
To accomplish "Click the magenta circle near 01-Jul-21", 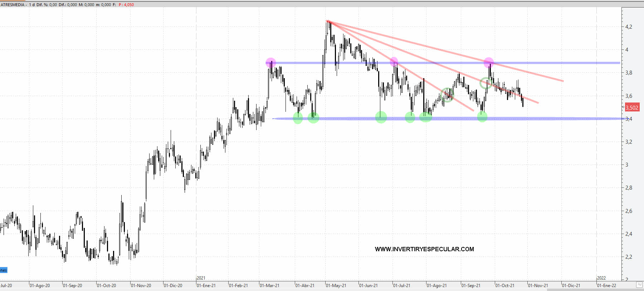I will pyautogui.click(x=394, y=61).
